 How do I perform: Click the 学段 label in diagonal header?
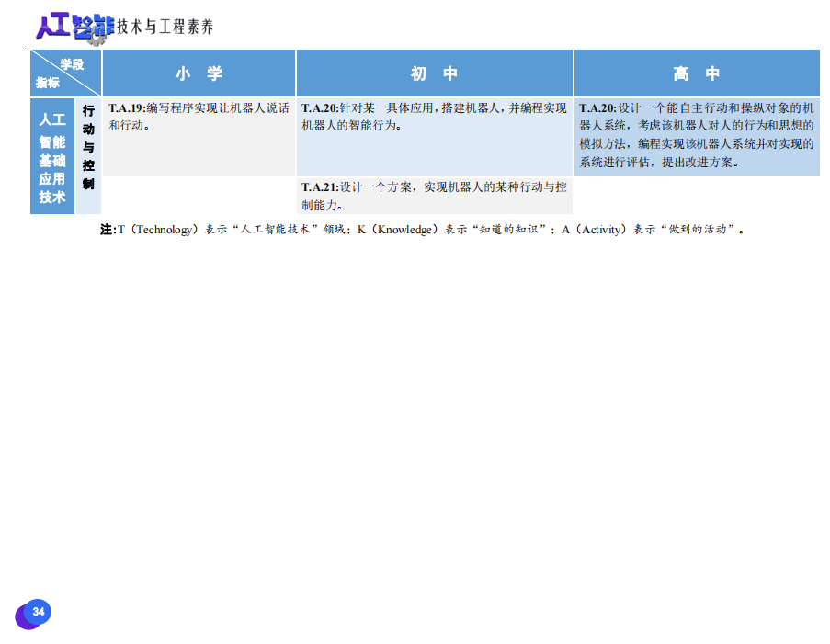click(73, 64)
